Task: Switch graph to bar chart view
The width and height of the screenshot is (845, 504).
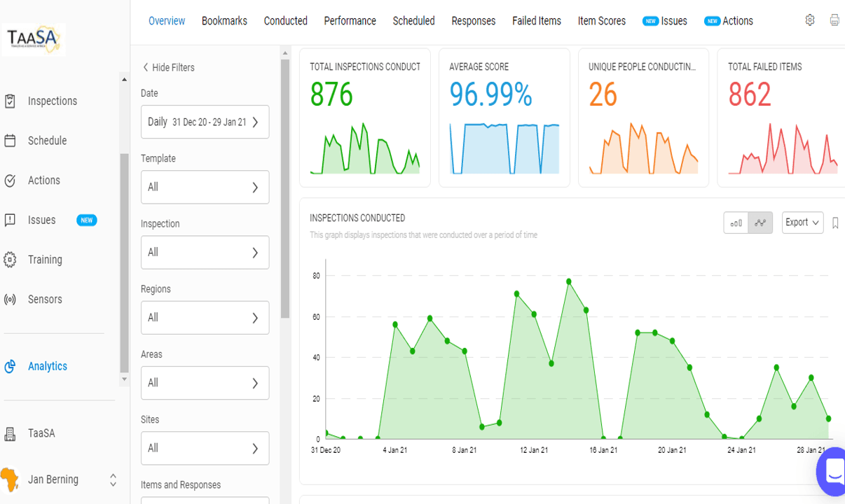Action: tap(736, 223)
